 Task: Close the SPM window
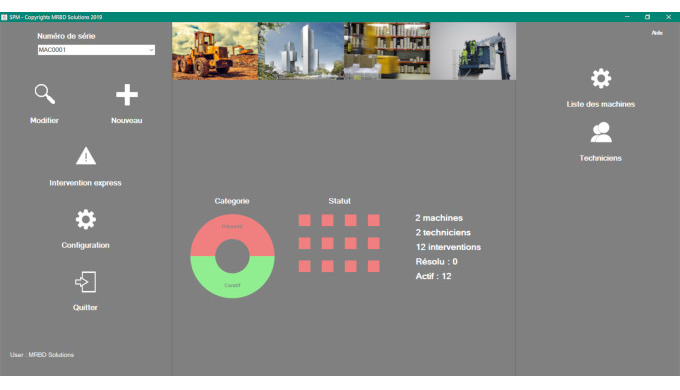[x=668, y=17]
